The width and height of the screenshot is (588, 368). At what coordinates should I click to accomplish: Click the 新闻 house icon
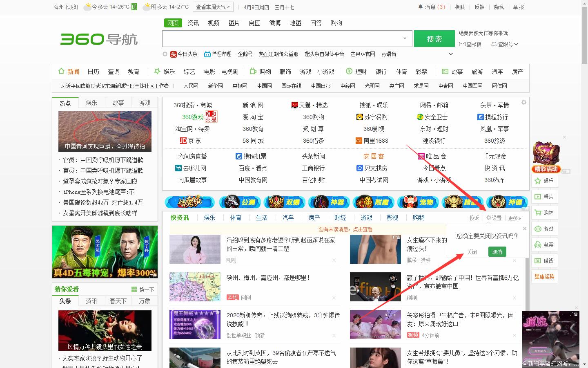[x=61, y=71]
